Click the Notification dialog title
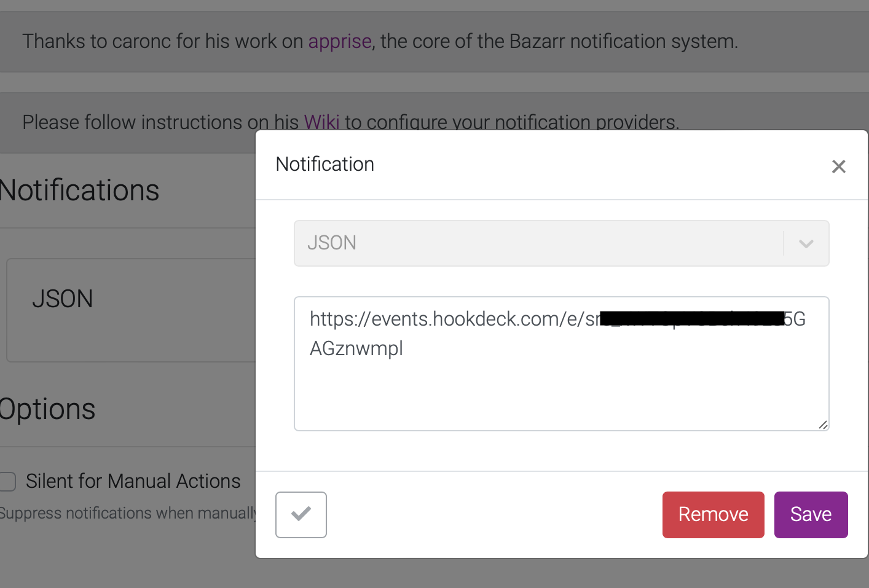 point(324,164)
